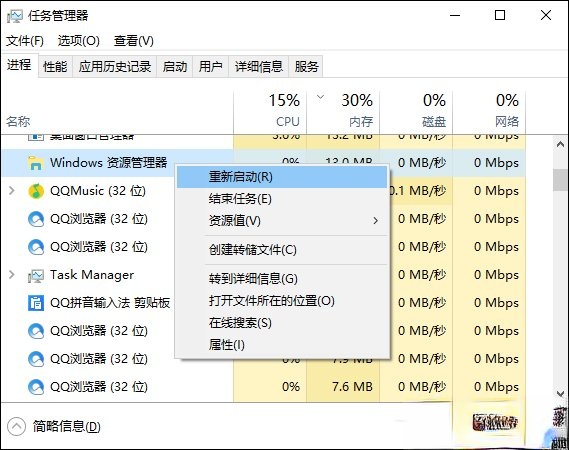Click the QQ拼音输入法 剪贴板 icon

(36, 303)
